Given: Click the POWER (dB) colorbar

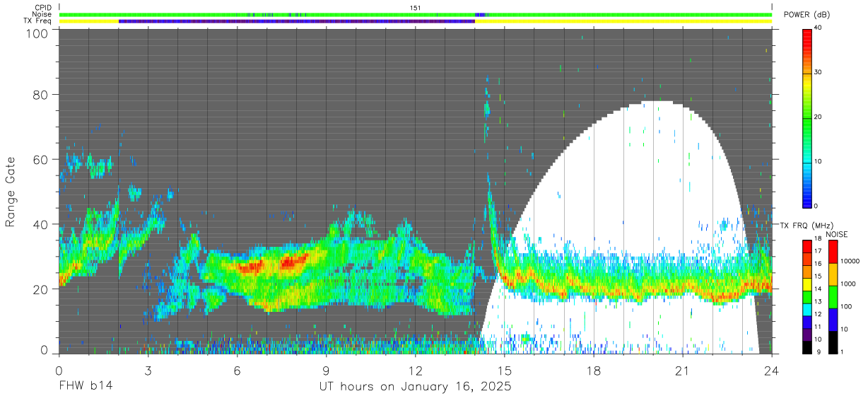Looking at the screenshot, I should pyautogui.click(x=807, y=117).
